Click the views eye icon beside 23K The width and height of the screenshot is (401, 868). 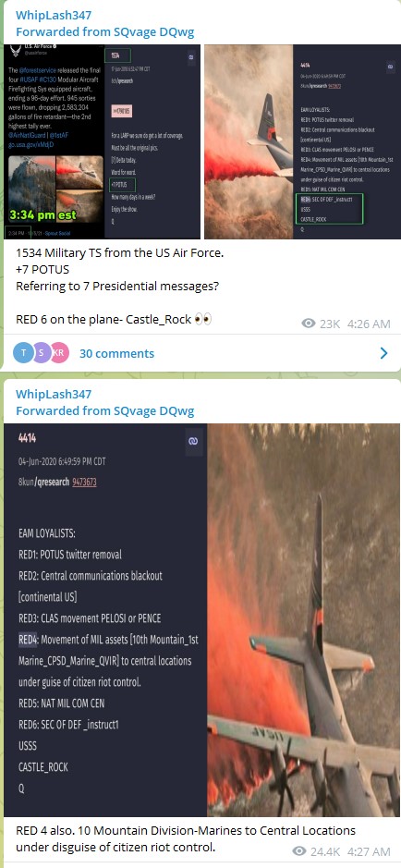pos(309,324)
